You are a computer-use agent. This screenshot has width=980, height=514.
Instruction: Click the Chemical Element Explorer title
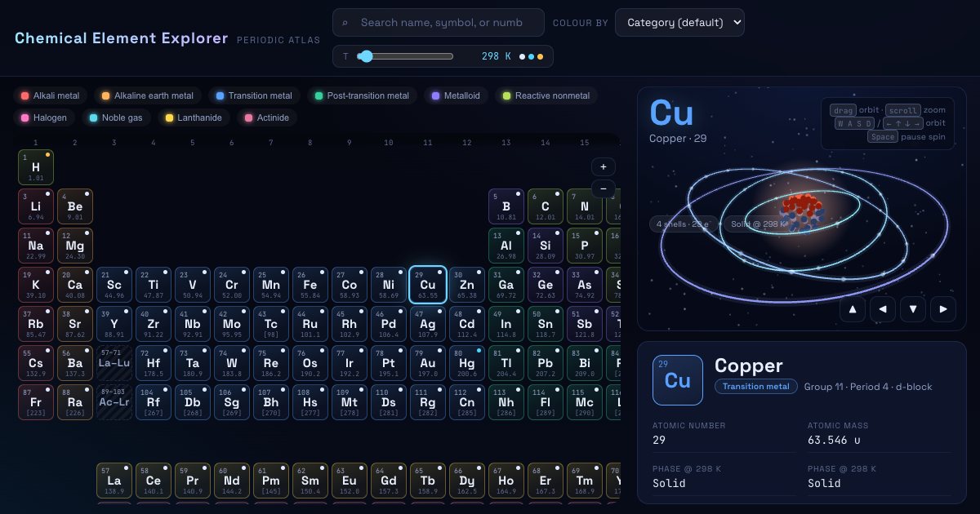[122, 38]
